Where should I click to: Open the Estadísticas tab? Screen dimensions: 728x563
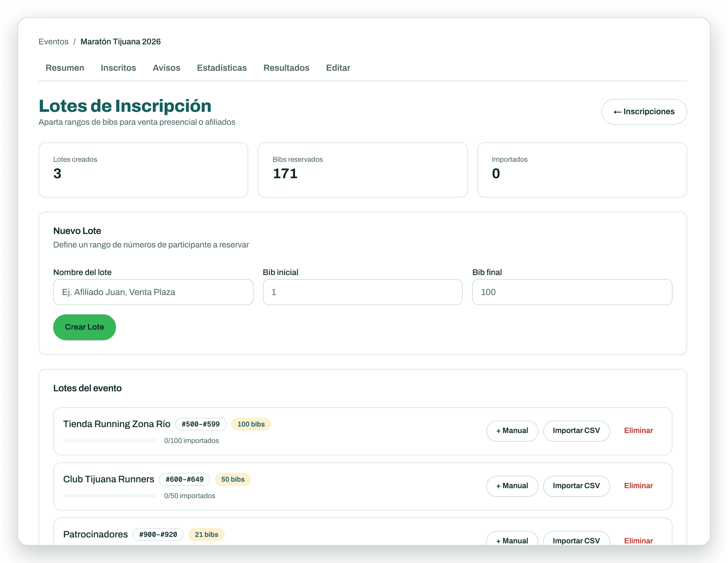tap(222, 68)
